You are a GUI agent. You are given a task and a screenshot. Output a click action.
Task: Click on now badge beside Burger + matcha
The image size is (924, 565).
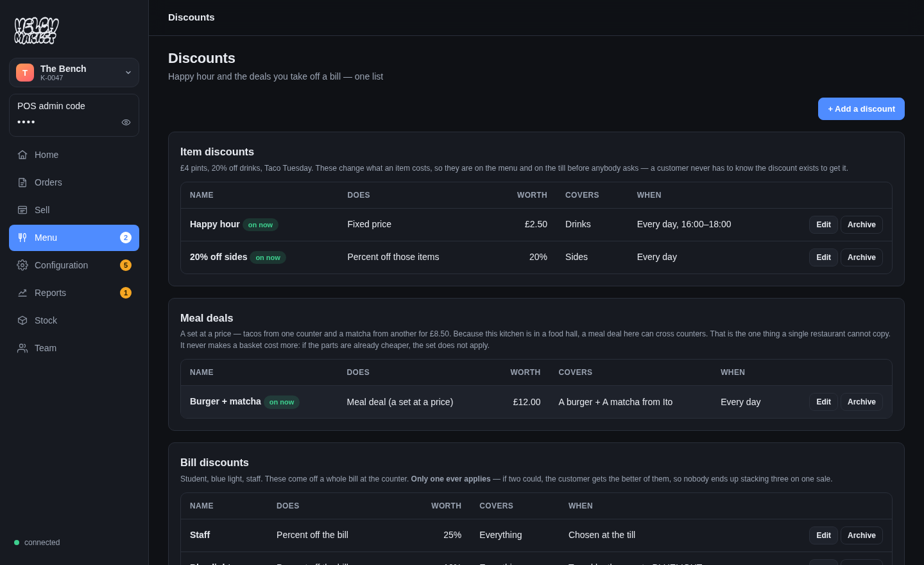point(282,402)
